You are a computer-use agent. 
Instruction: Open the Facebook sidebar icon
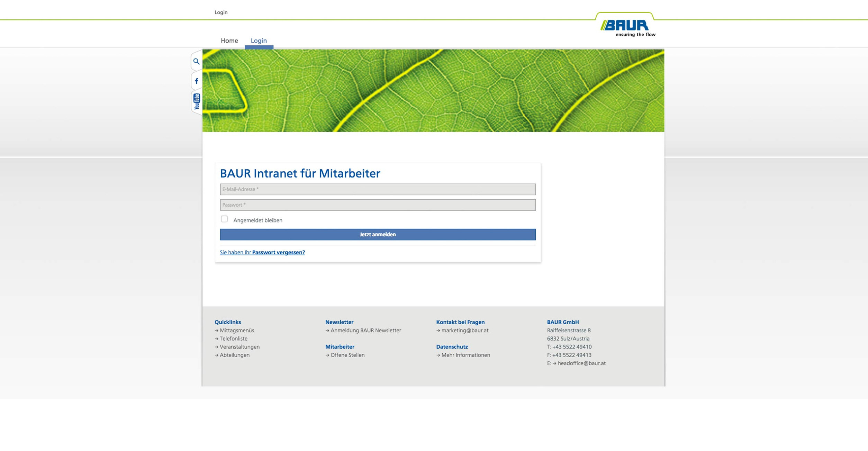(x=196, y=81)
